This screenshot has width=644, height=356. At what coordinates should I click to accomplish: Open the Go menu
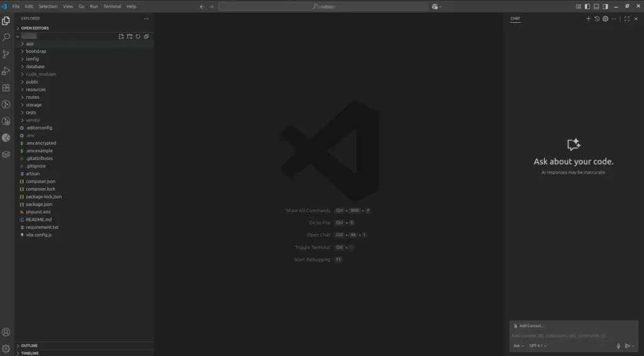(81, 6)
